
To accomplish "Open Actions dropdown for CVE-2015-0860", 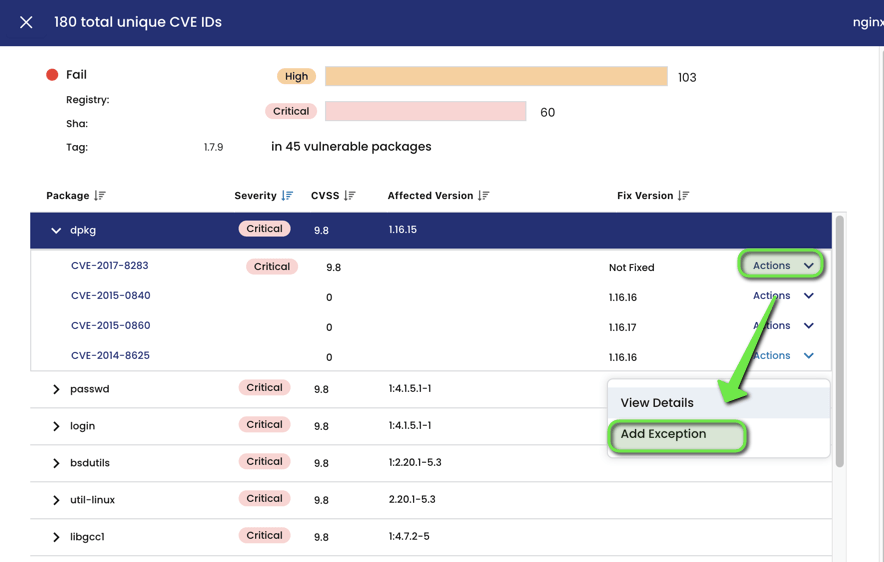I will [x=783, y=325].
